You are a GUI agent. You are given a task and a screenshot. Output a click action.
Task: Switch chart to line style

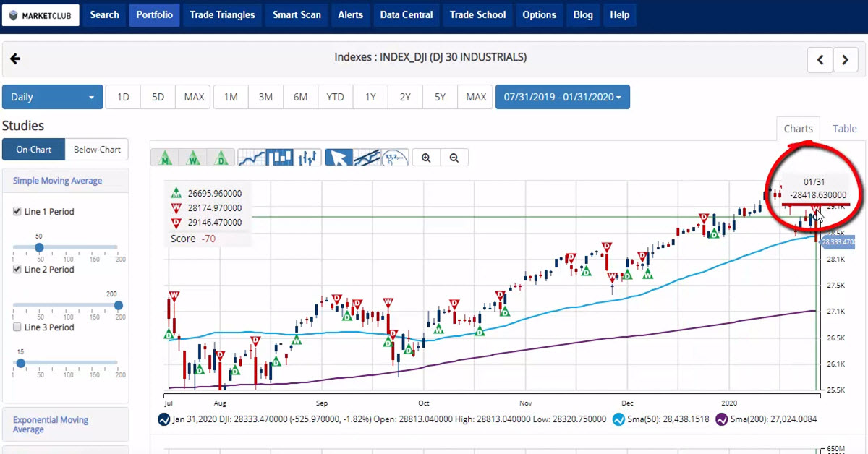tap(250, 157)
